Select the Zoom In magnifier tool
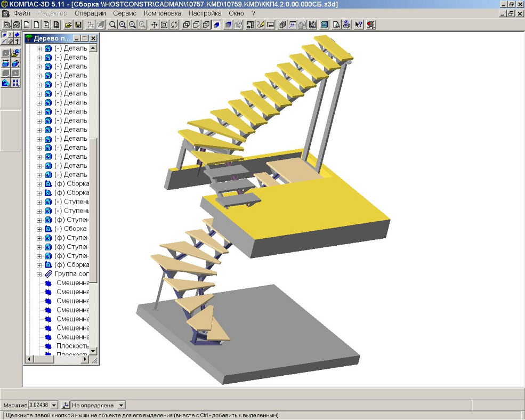Image resolution: width=525 pixels, height=420 pixels. click(x=123, y=25)
